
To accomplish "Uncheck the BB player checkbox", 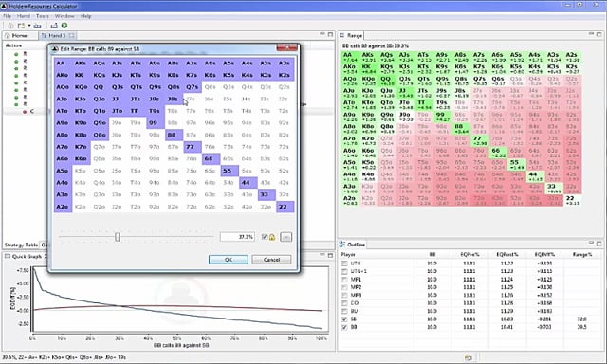I will click(344, 327).
